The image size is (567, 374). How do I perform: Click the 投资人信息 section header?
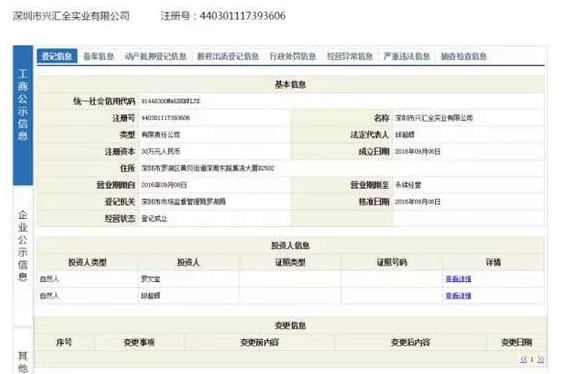click(x=290, y=245)
